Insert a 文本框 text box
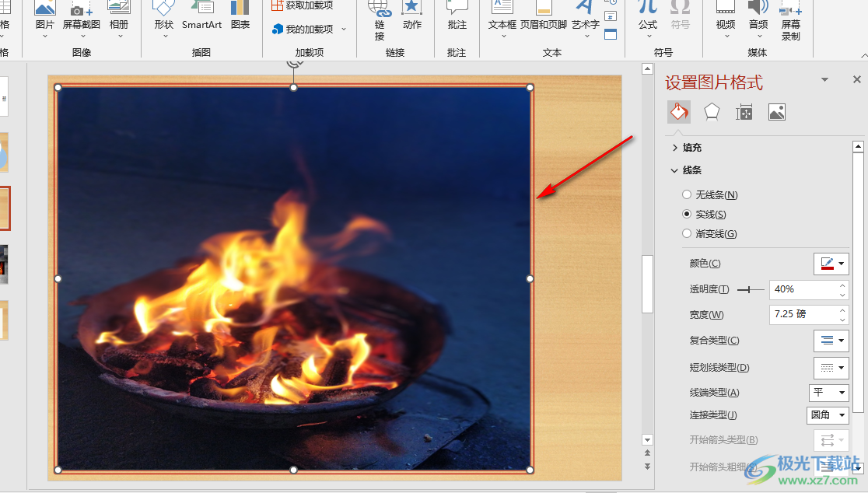The image size is (868, 493). coord(502,16)
